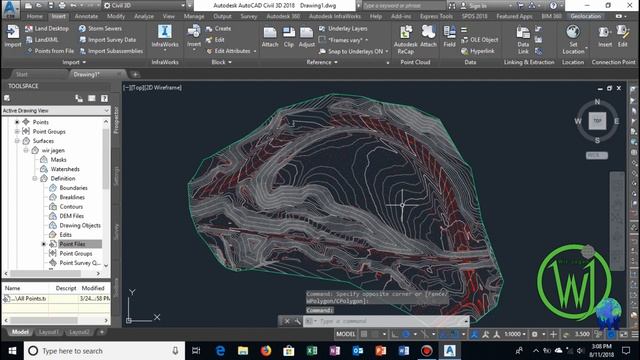Viewport: 640px width, 360px height.
Task: Switch to the Annotate tab
Action: click(x=86, y=16)
